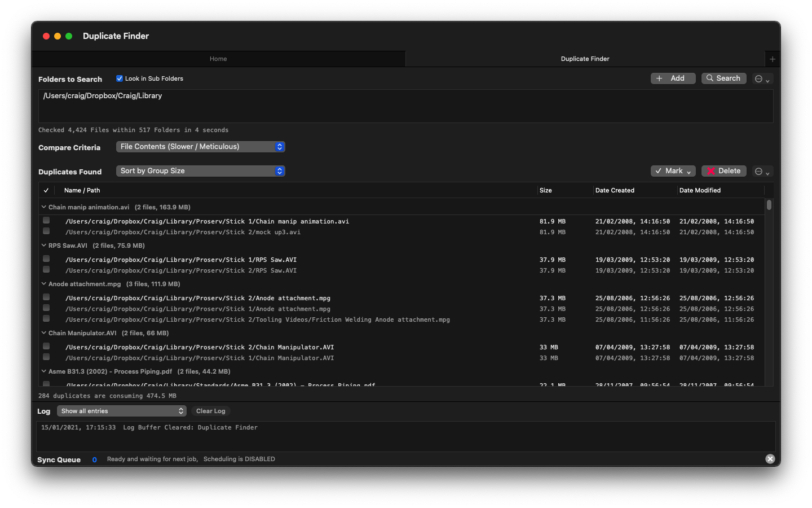Tick the Stick 1/RPS Saw.AVI checkbox
Screen dimensions: 812x508
pyautogui.click(x=46, y=259)
